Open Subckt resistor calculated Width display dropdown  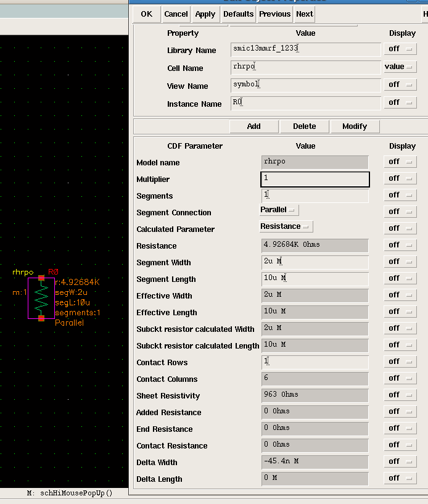[x=400, y=329]
